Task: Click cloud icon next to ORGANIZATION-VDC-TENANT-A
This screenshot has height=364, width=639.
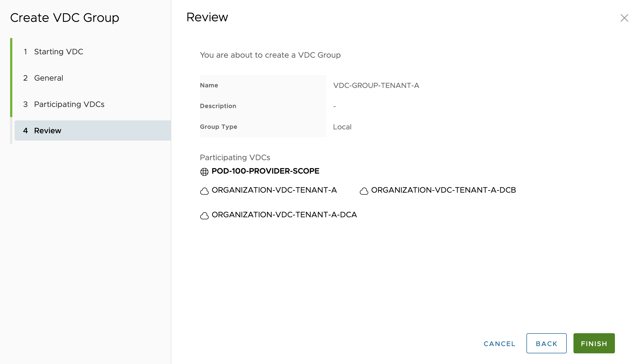Action: pos(204,191)
